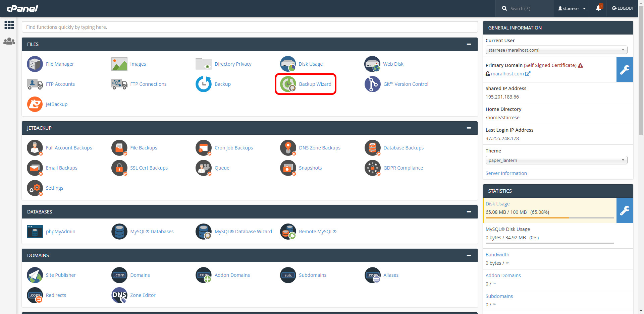The height and width of the screenshot is (314, 644).
Task: Click the Primary Domain wrench button
Action: point(625,69)
